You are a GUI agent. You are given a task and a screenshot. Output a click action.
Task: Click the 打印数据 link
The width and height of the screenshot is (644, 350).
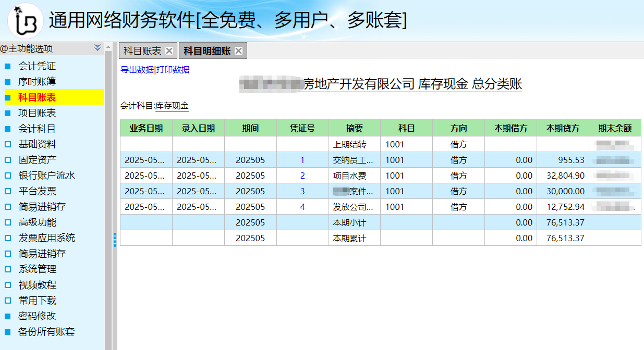(x=173, y=70)
